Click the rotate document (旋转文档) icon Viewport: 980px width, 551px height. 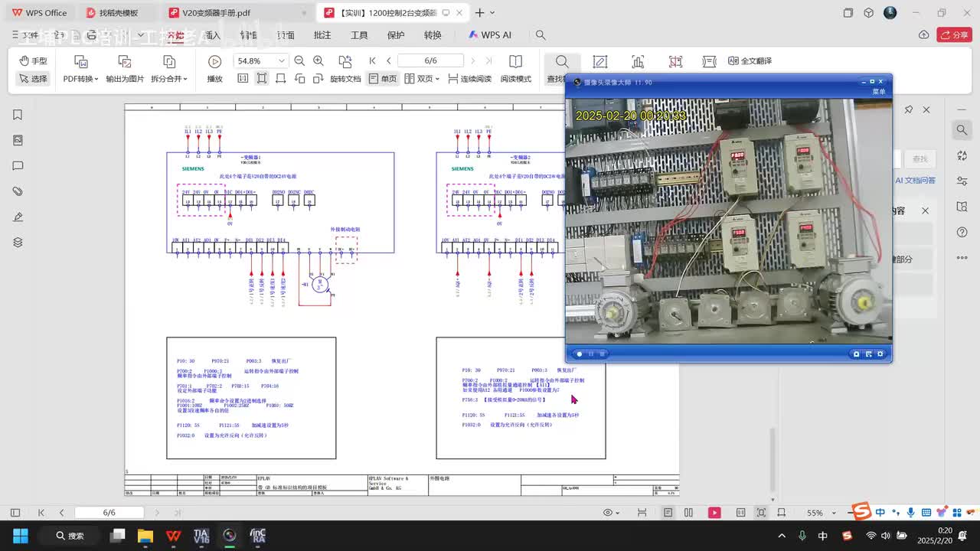(x=345, y=61)
